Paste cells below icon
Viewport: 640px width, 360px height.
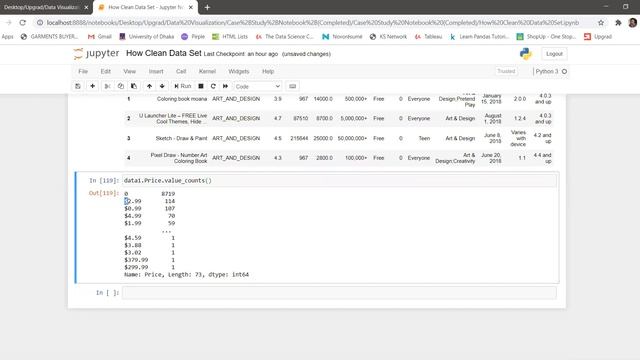click(x=134, y=86)
